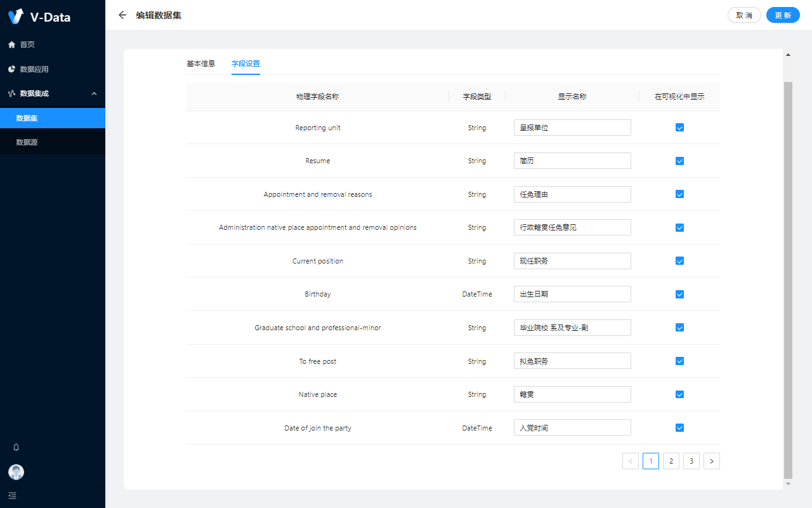Screen dimensions: 812x508
Task: Click the 简历 display name input field
Action: pos(572,161)
